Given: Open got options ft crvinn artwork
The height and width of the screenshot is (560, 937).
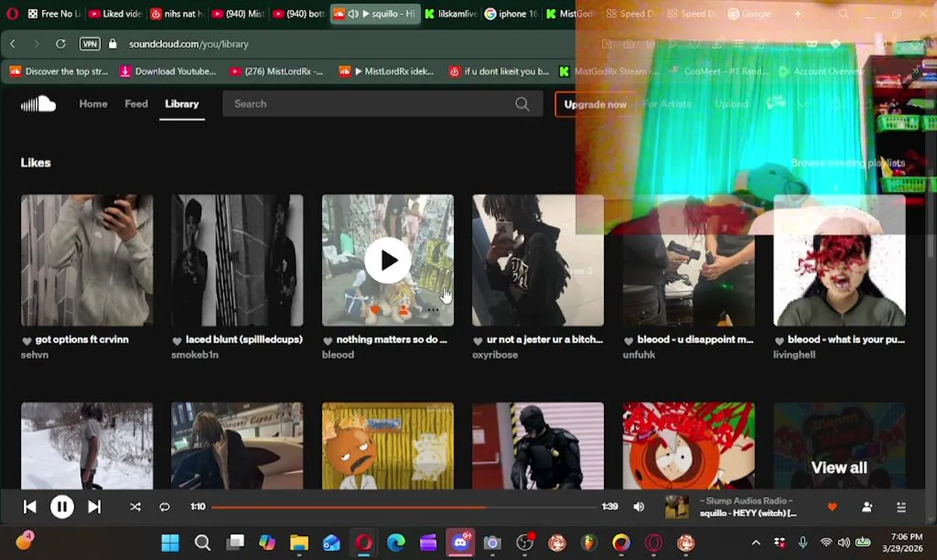Looking at the screenshot, I should click(87, 260).
